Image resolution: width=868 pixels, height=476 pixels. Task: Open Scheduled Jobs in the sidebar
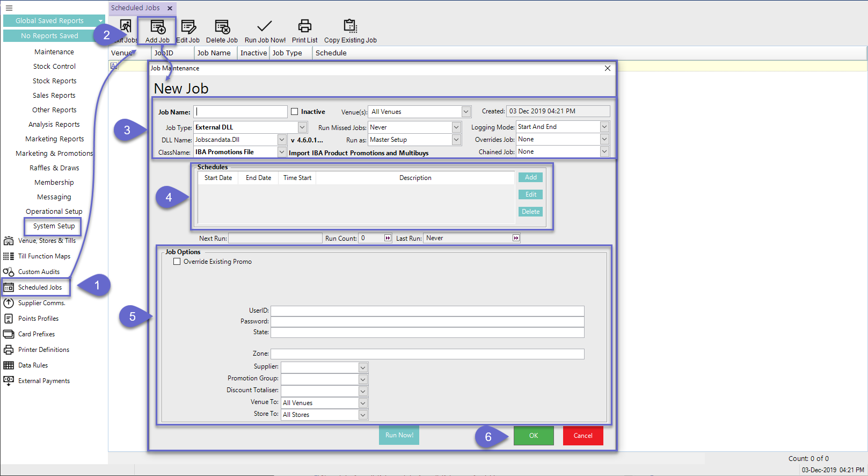pos(40,287)
